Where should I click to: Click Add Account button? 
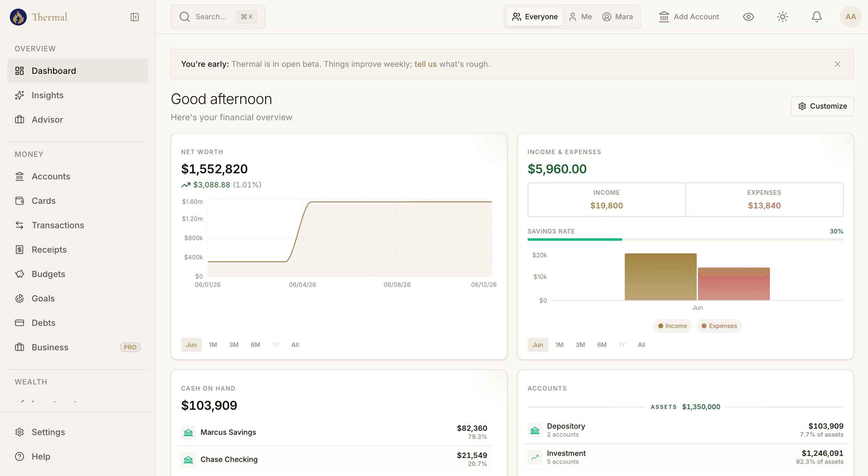click(689, 17)
